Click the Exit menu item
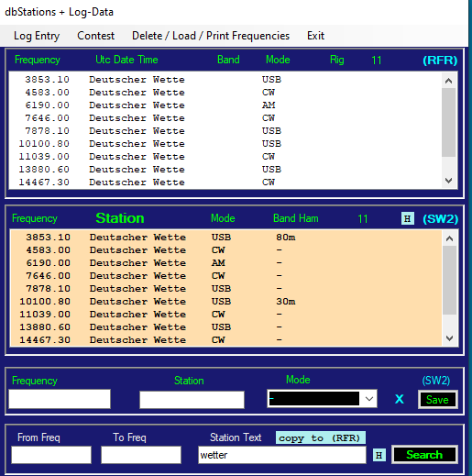 pyautogui.click(x=315, y=36)
